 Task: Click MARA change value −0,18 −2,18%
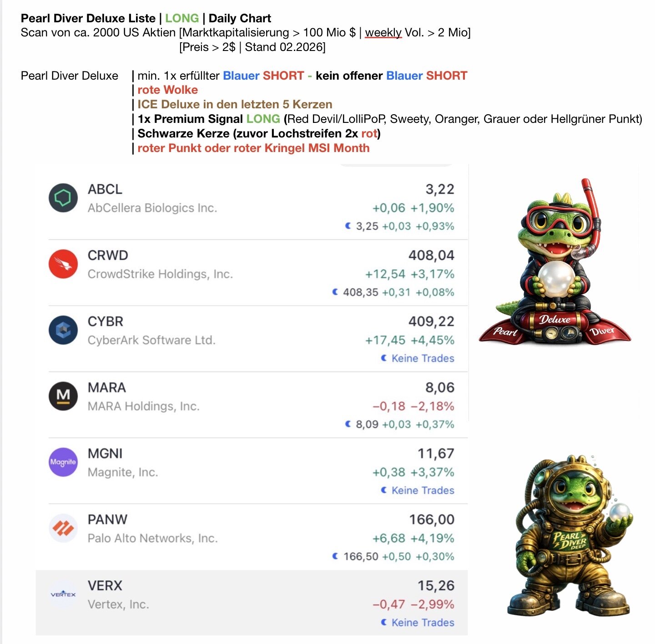point(413,406)
